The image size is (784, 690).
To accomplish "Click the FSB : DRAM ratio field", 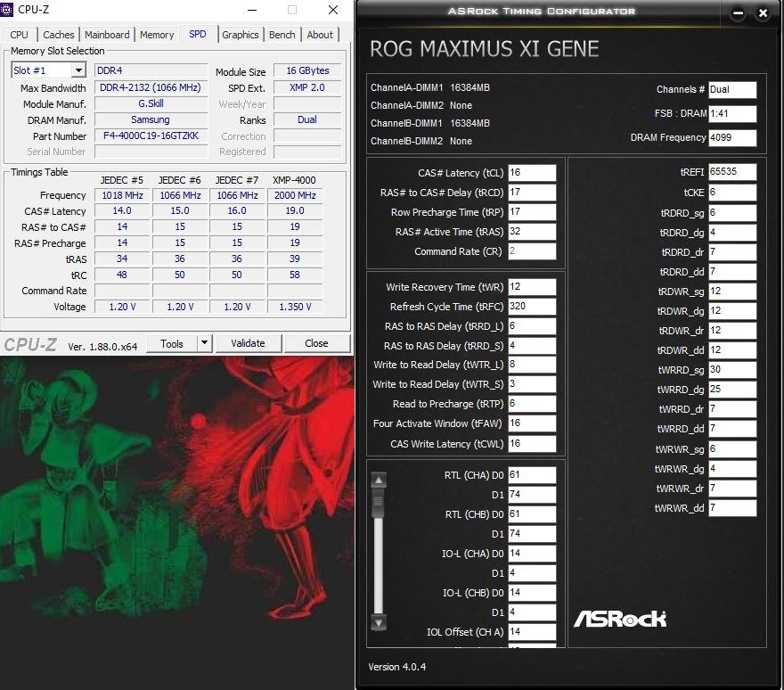I will pyautogui.click(x=732, y=113).
